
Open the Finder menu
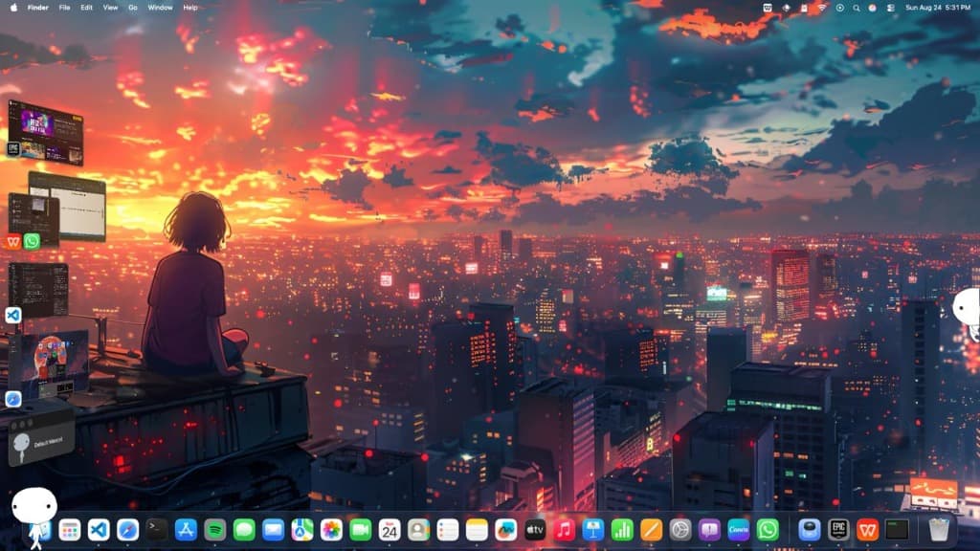coord(38,8)
